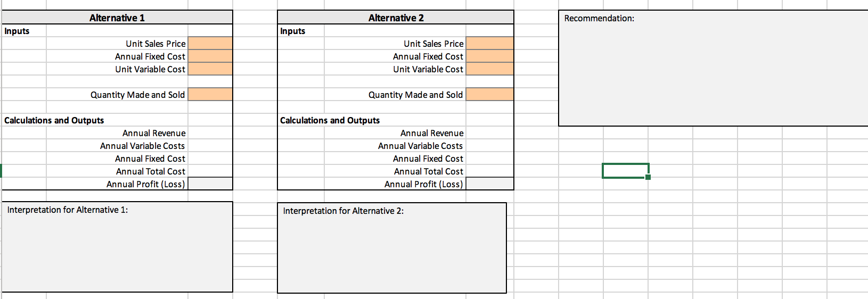Select the Alternative 1 Unit Variable Cost input cell
The image size is (868, 299).
[210, 69]
